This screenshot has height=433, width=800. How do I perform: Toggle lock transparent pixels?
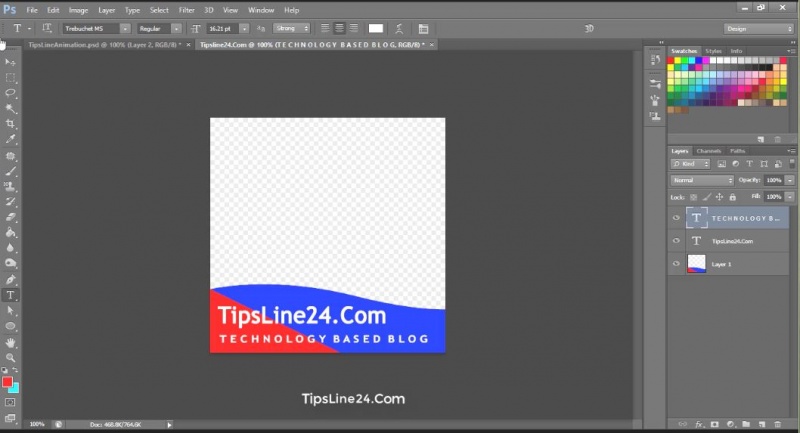(x=693, y=197)
